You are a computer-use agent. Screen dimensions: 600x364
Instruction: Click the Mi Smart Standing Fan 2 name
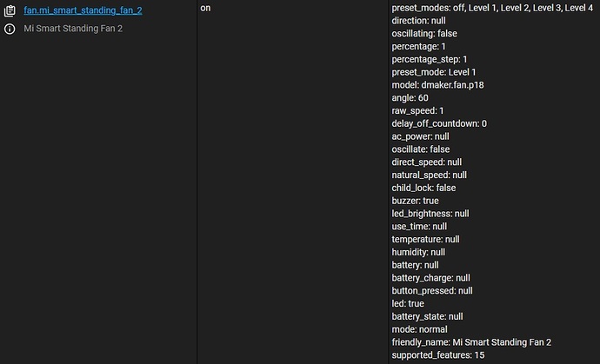pos(73,29)
